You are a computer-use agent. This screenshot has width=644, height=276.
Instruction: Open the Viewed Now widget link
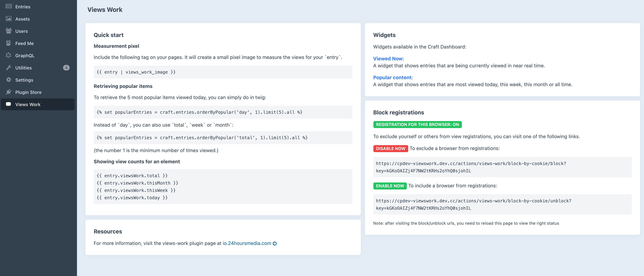coord(387,59)
